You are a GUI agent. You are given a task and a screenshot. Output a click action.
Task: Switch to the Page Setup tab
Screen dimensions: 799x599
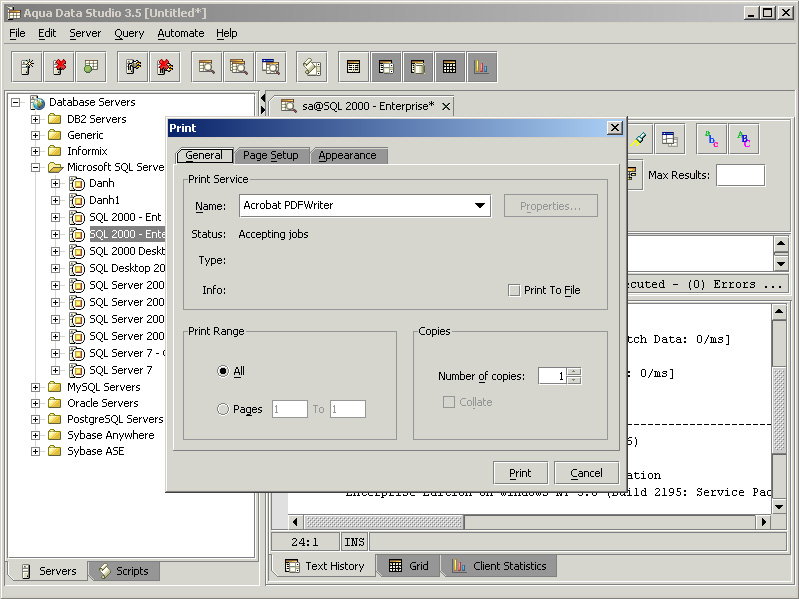click(271, 155)
